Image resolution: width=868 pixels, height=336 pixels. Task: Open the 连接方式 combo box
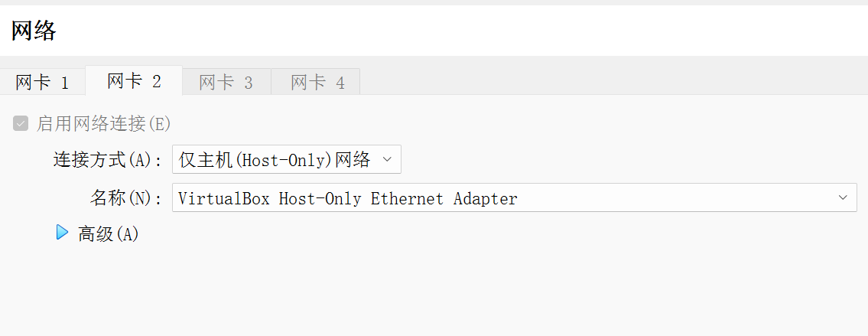[x=286, y=159]
